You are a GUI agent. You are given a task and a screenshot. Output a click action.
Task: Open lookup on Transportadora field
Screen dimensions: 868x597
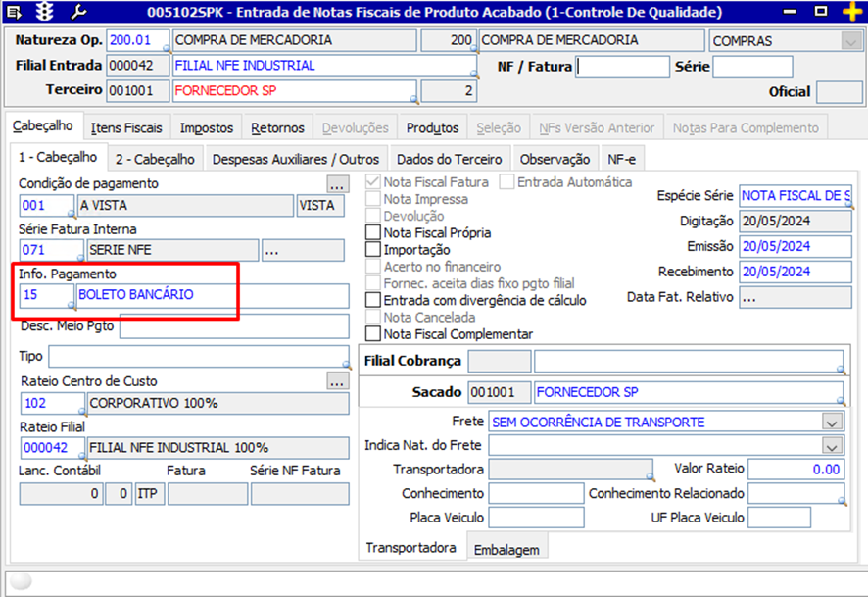[650, 476]
